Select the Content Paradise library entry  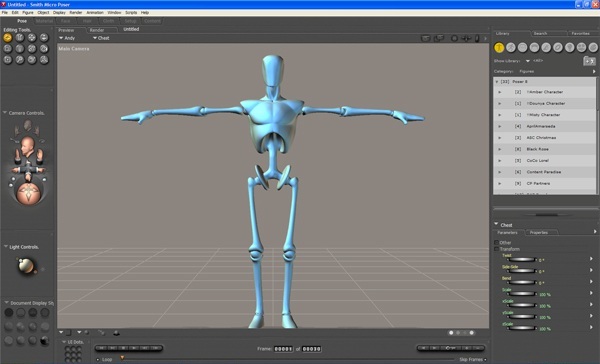click(x=545, y=172)
